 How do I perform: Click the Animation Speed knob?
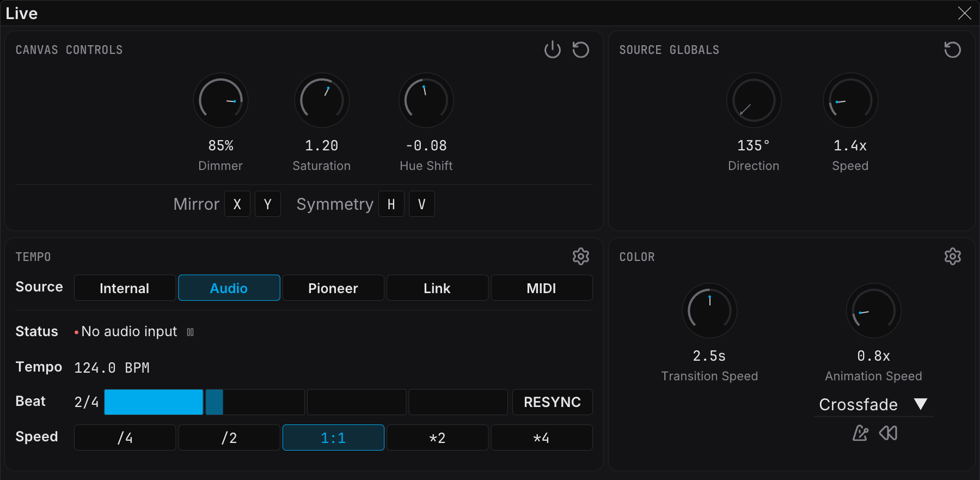[873, 311]
